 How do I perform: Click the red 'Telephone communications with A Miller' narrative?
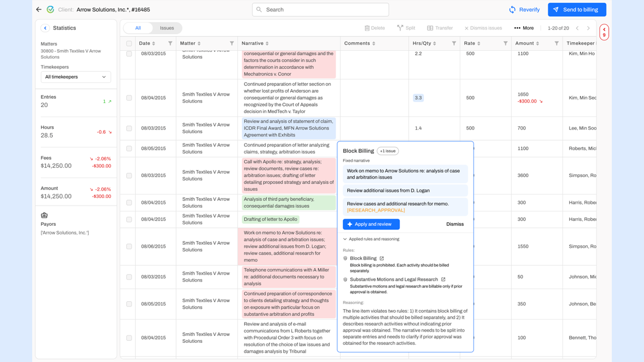coord(289,277)
